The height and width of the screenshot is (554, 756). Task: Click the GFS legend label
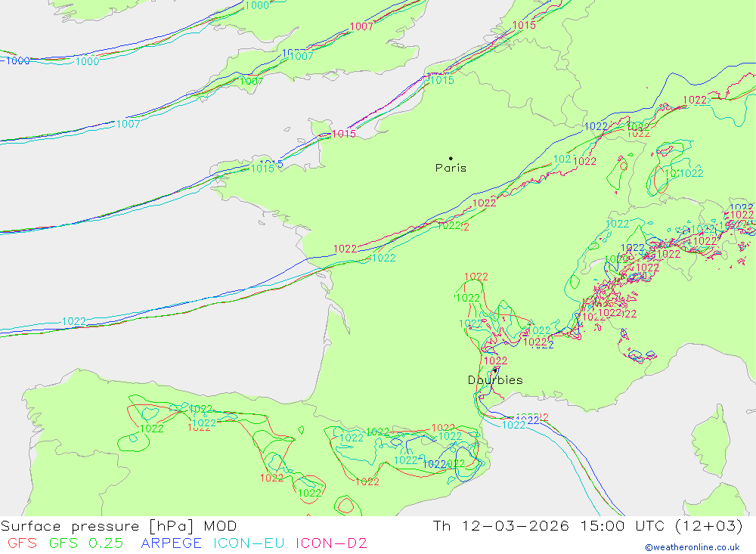(22, 543)
